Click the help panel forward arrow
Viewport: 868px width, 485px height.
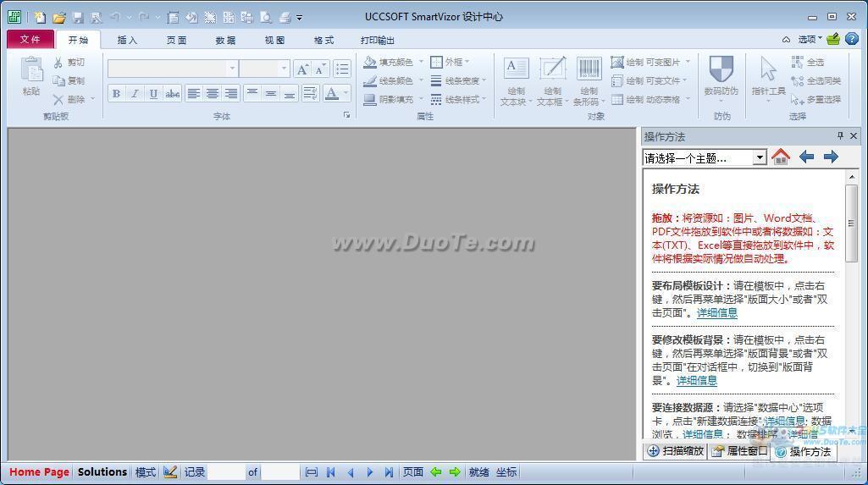[x=831, y=157]
